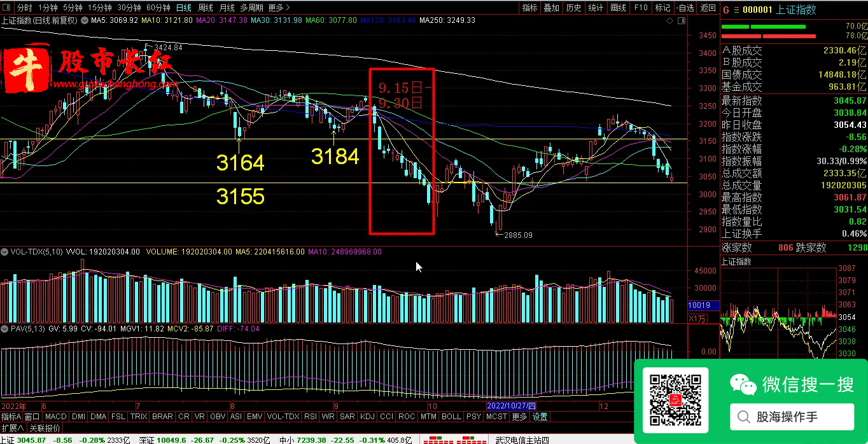
Task: Click the X1万 volume unit label
Action: click(698, 318)
